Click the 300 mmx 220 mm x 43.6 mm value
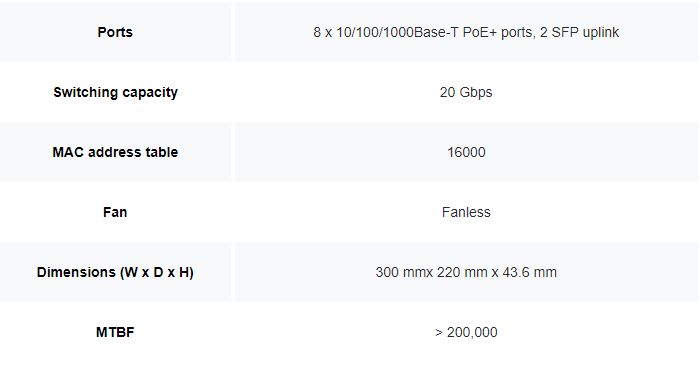Viewport: 700px width, 365px height. pos(466,272)
